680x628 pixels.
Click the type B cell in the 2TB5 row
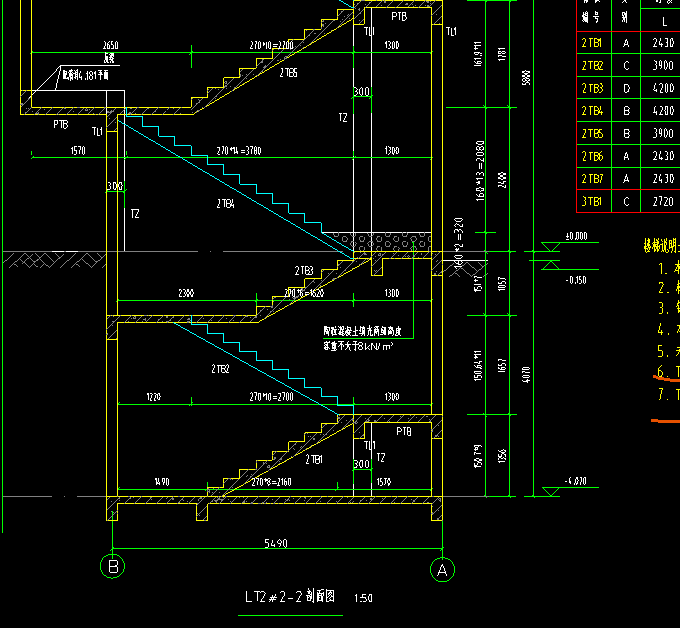tap(626, 134)
